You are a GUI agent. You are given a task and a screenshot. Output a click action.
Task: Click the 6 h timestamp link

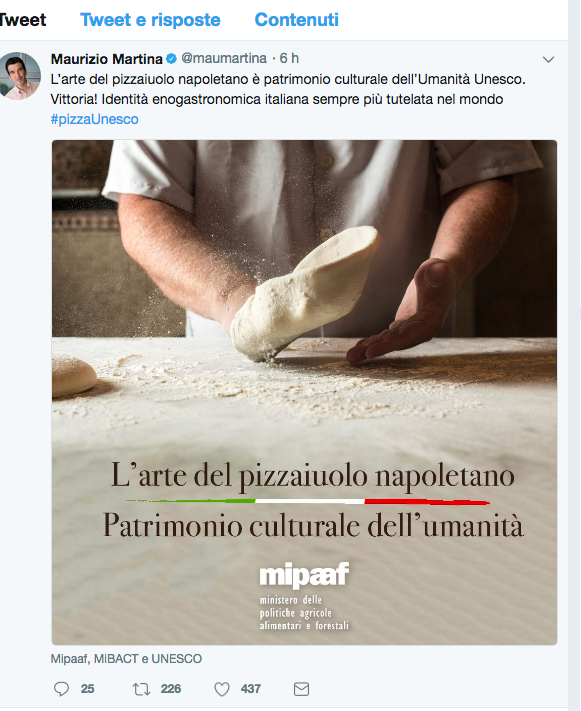pyautogui.click(x=289, y=58)
